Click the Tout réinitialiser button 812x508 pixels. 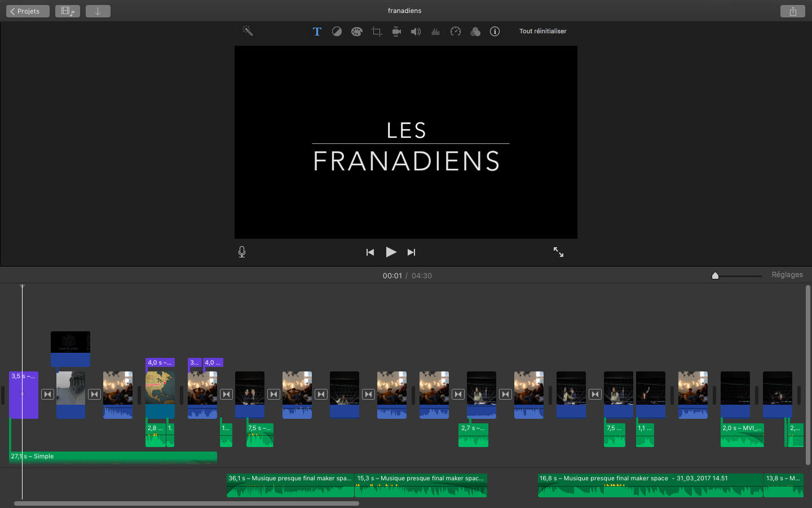pyautogui.click(x=542, y=31)
